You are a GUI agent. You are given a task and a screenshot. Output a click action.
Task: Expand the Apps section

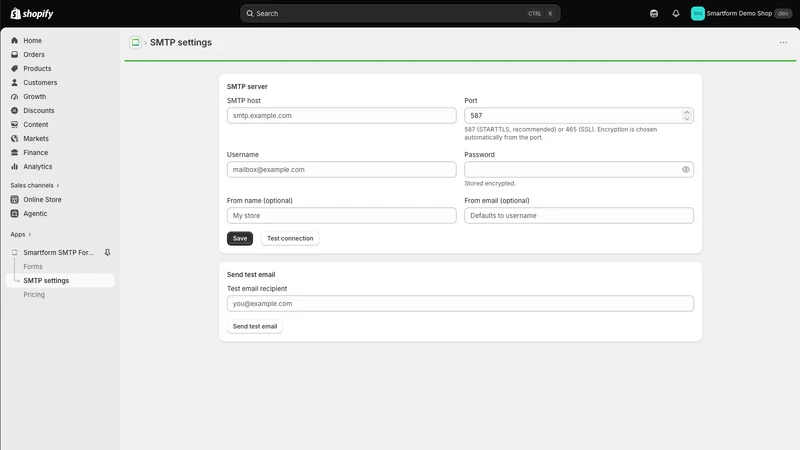[21, 234]
